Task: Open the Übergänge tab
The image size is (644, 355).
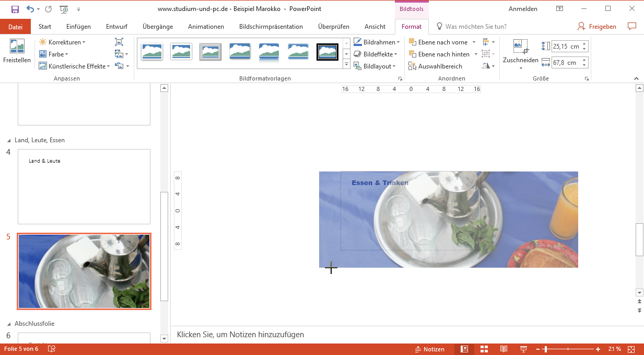Action: (158, 27)
